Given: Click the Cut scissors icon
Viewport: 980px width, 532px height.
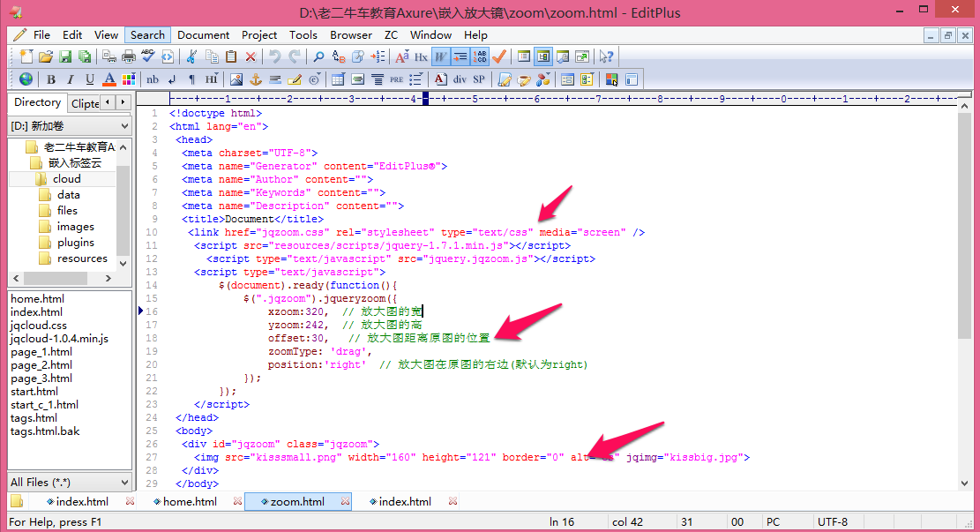Looking at the screenshot, I should click(192, 56).
